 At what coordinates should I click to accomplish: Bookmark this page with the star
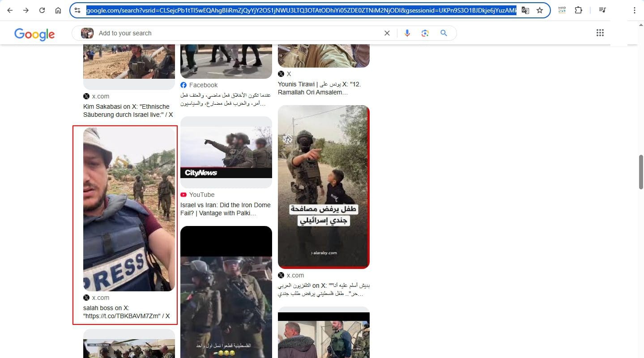pos(540,10)
